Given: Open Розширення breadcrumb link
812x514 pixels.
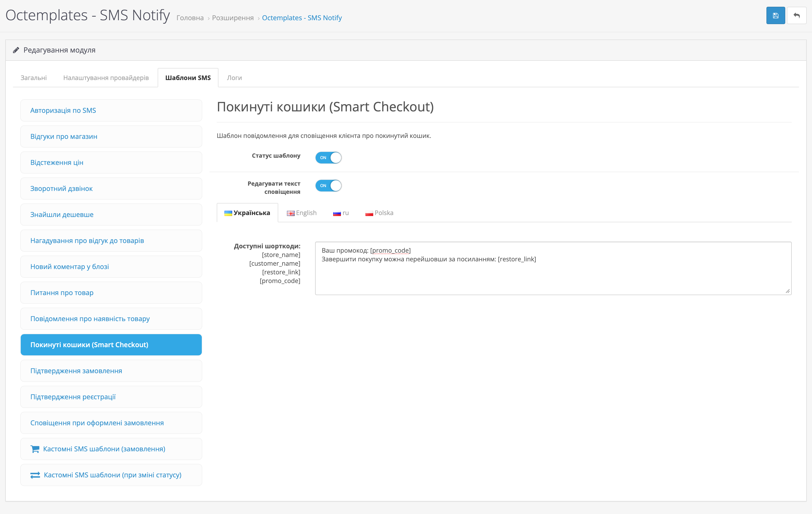Looking at the screenshot, I should 233,18.
